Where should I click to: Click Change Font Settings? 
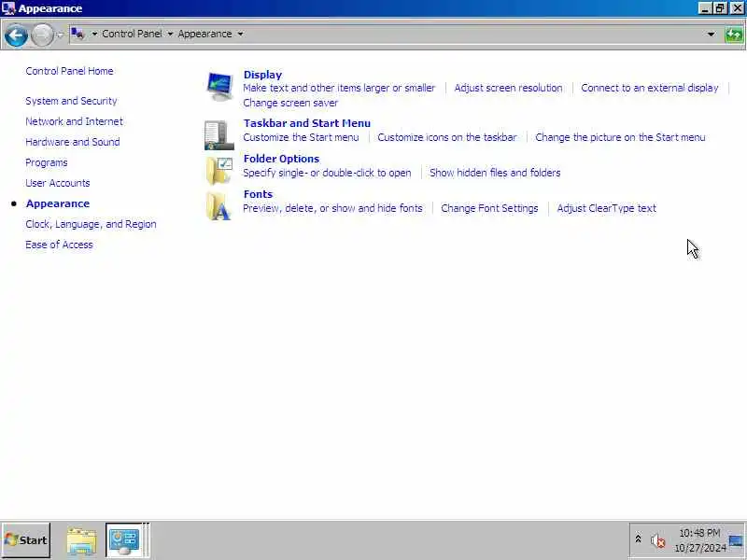[489, 208]
